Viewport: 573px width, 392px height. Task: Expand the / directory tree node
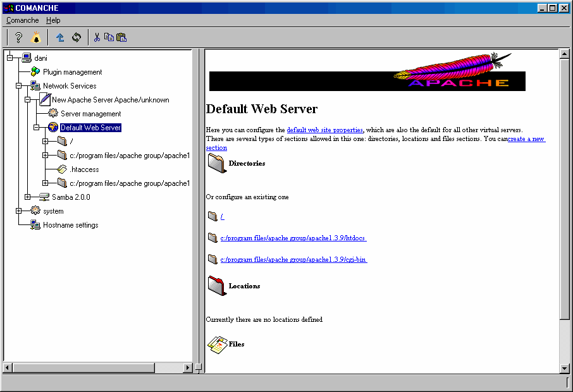(x=45, y=141)
